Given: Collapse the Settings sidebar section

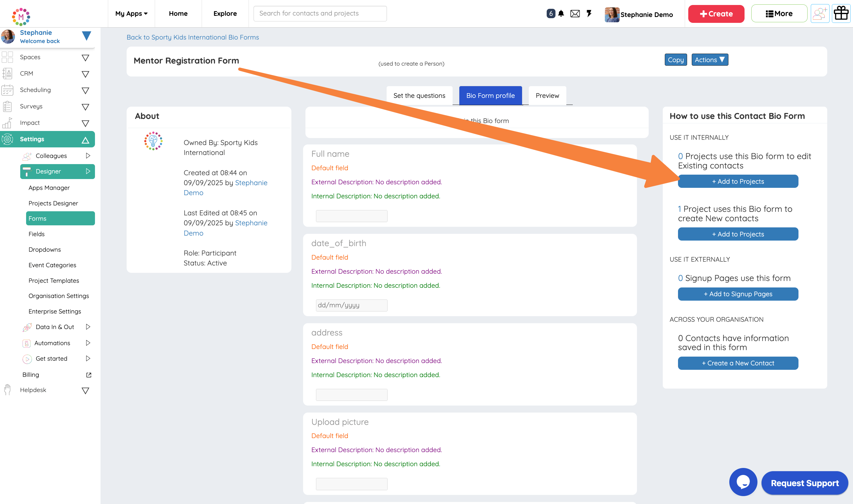Looking at the screenshot, I should coord(85,139).
